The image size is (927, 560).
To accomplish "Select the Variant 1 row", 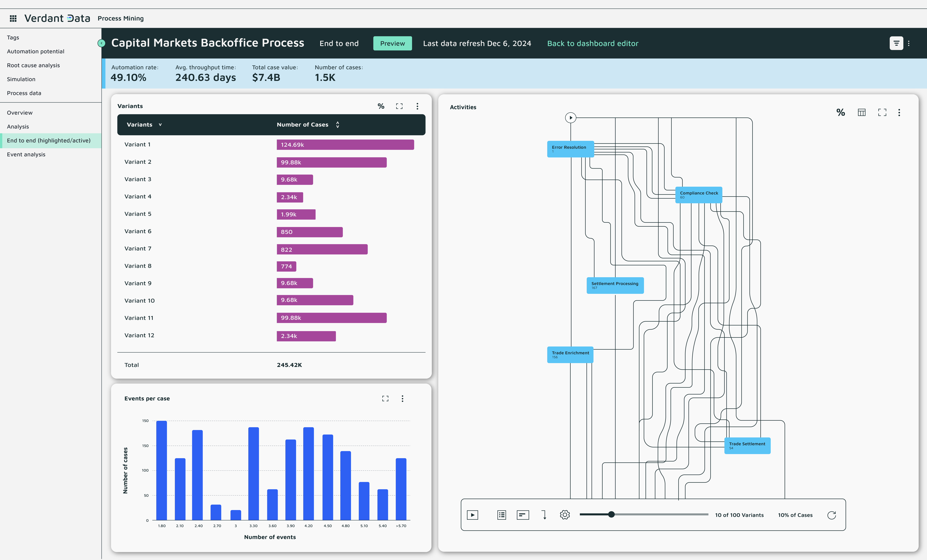I will (x=271, y=145).
